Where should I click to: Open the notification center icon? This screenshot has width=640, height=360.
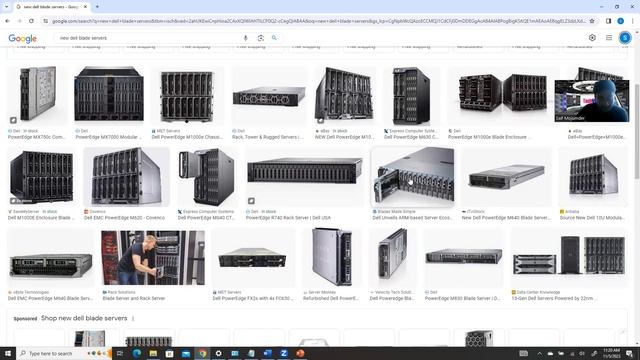tap(630, 353)
